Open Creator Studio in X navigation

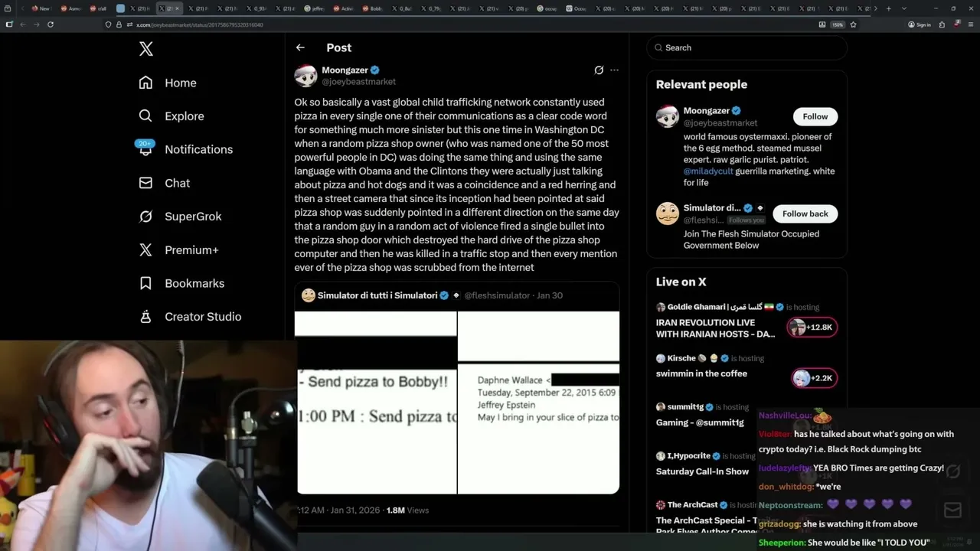pos(203,316)
